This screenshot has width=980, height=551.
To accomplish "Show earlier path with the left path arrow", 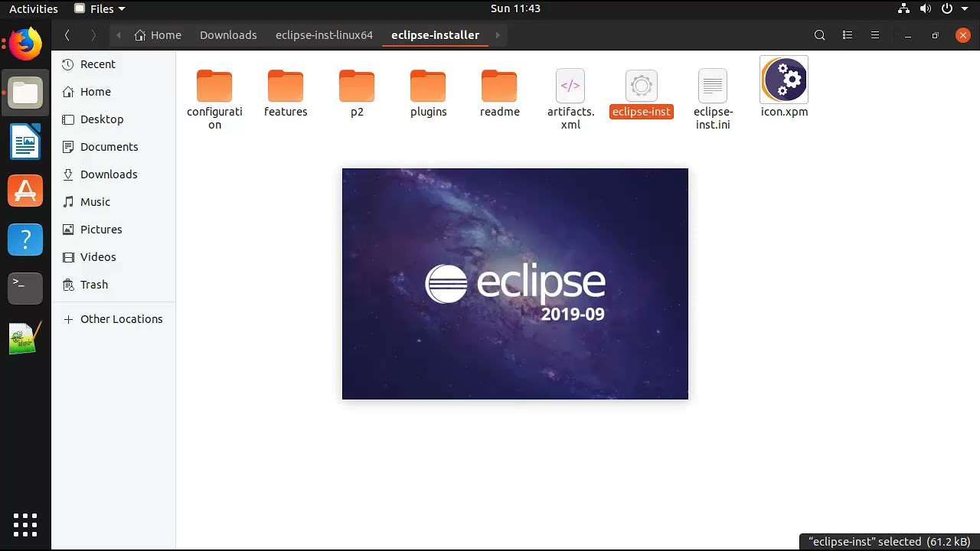I will click(x=119, y=35).
